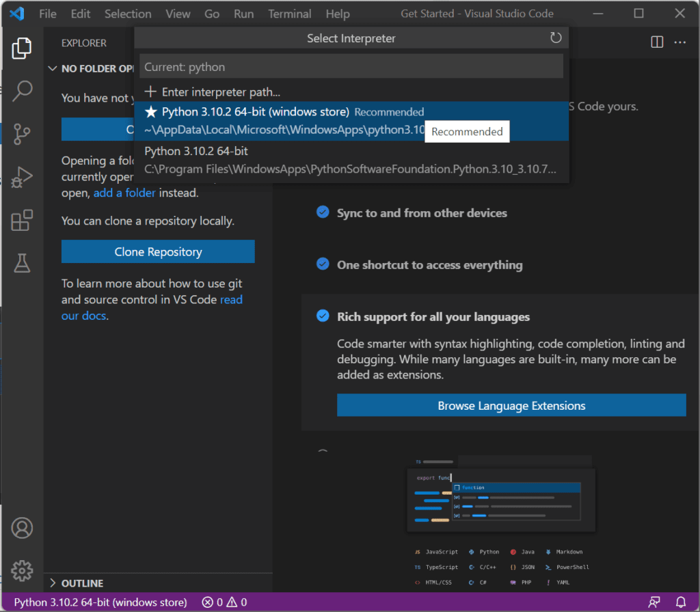The width and height of the screenshot is (700, 612).
Task: Refresh the interpreter list
Action: [x=556, y=38]
